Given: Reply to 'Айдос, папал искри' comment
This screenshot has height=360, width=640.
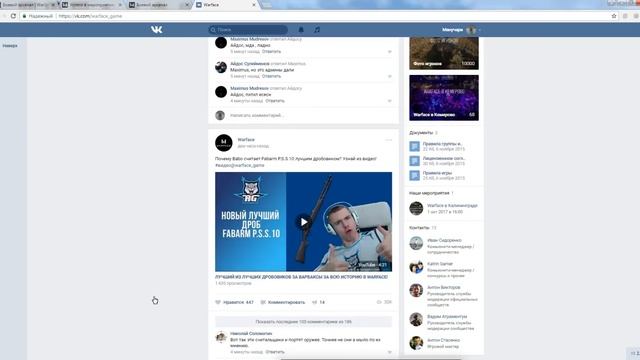Looking at the screenshot, I should [275, 100].
